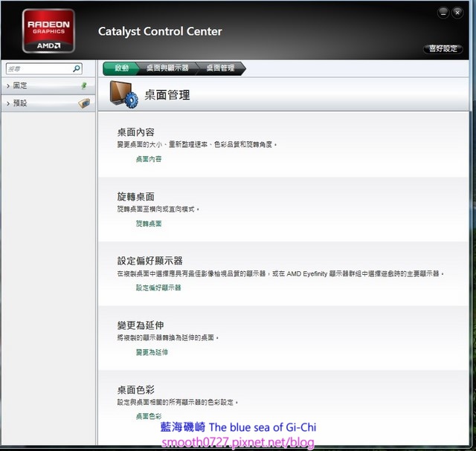The height and width of the screenshot is (451, 476).
Task: Select the 桌面管理 breadcrumb tab
Action: 221,68
